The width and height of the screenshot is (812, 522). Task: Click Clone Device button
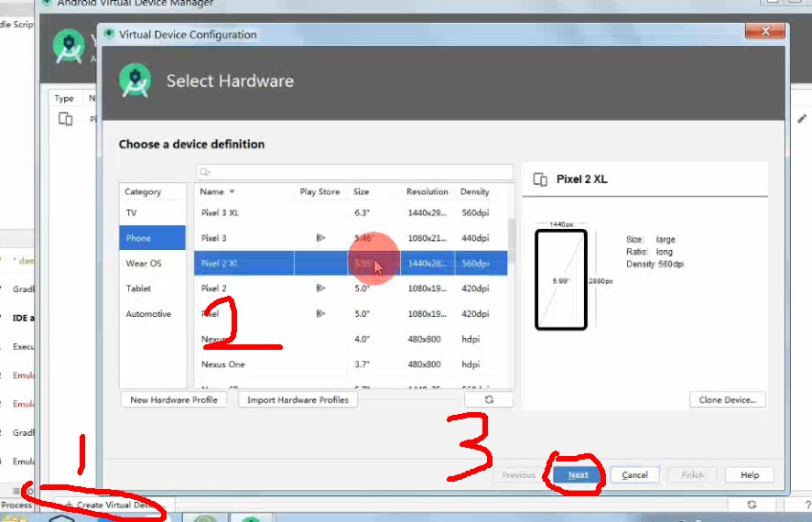click(x=728, y=400)
